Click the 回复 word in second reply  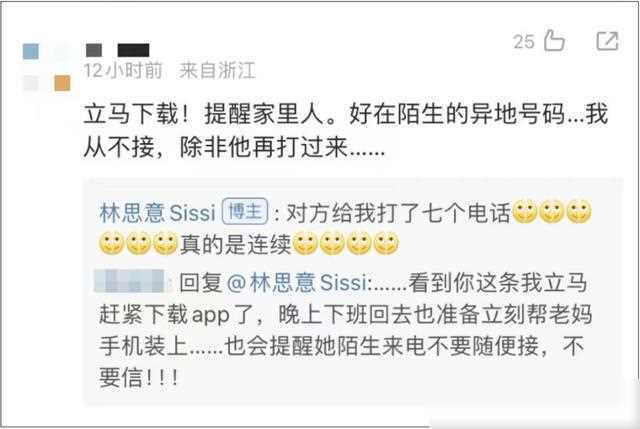pos(201,282)
